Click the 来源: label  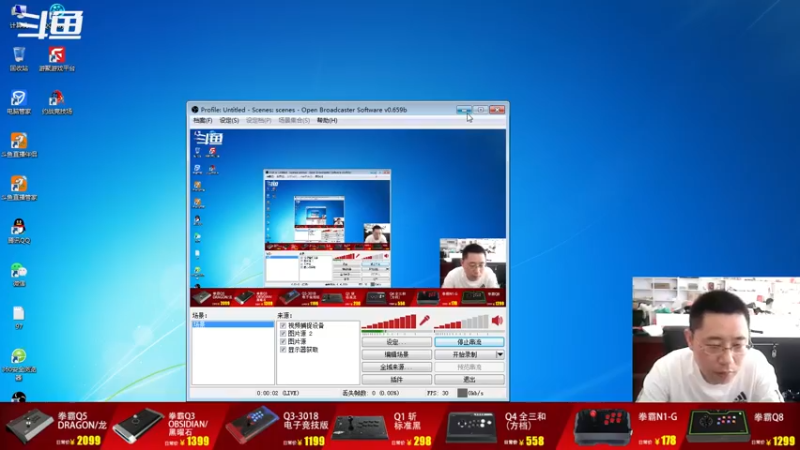click(x=285, y=316)
